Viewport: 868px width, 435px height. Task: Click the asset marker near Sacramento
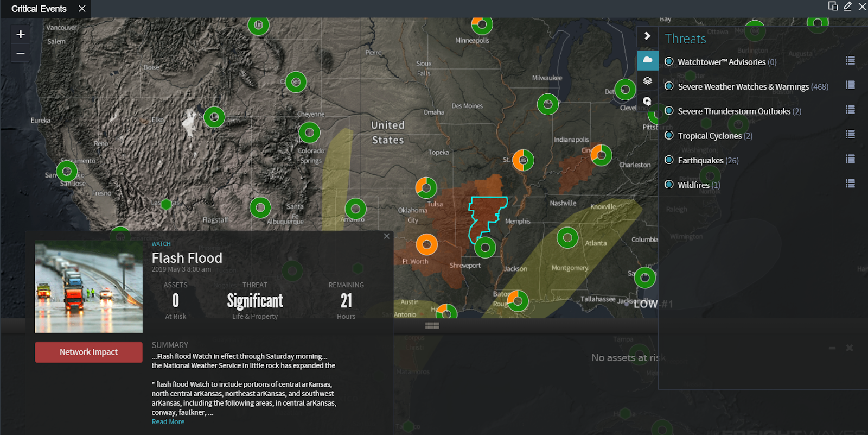67,172
